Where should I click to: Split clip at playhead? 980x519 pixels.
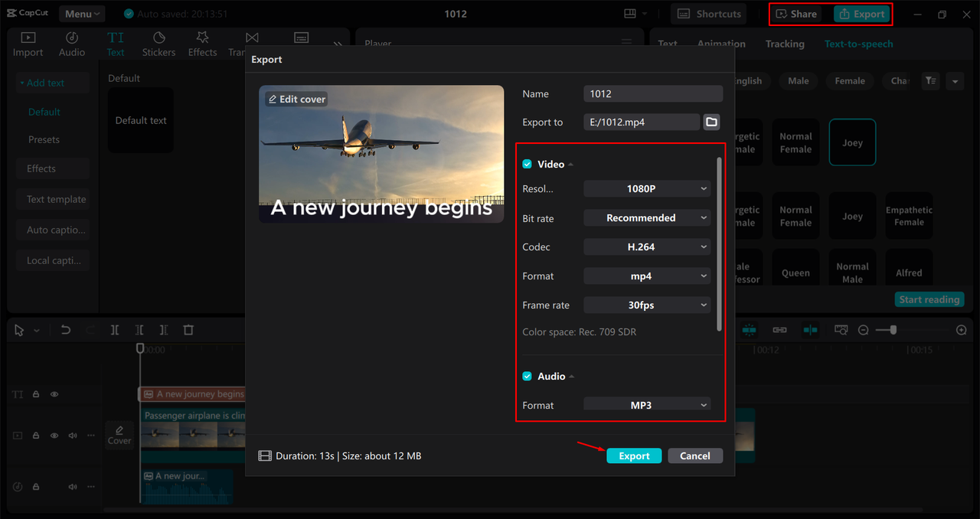[114, 330]
